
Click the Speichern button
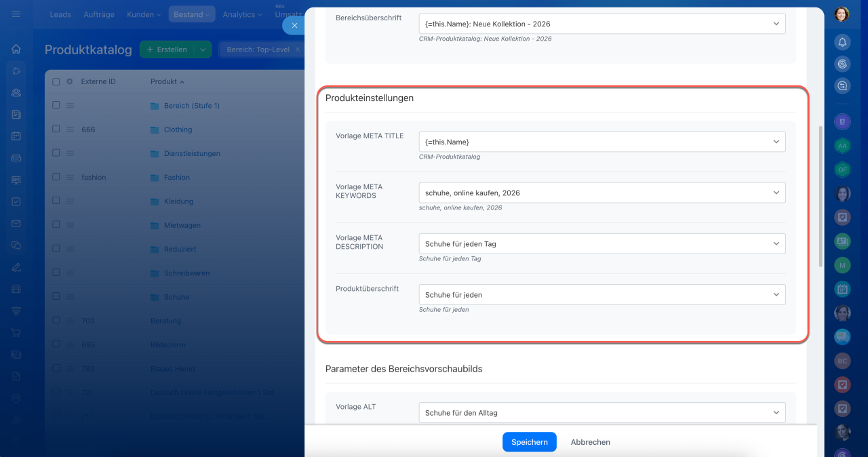coord(530,442)
